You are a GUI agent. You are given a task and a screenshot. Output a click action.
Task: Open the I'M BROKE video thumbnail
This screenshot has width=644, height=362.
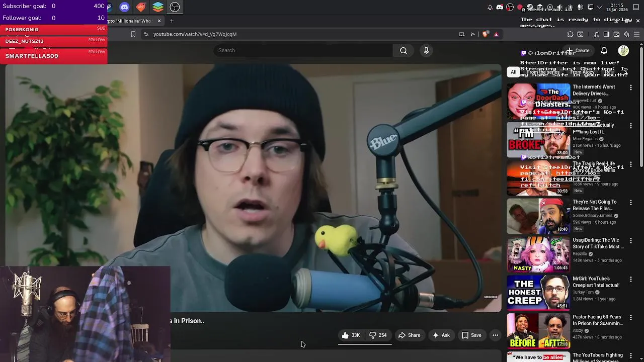(538, 139)
